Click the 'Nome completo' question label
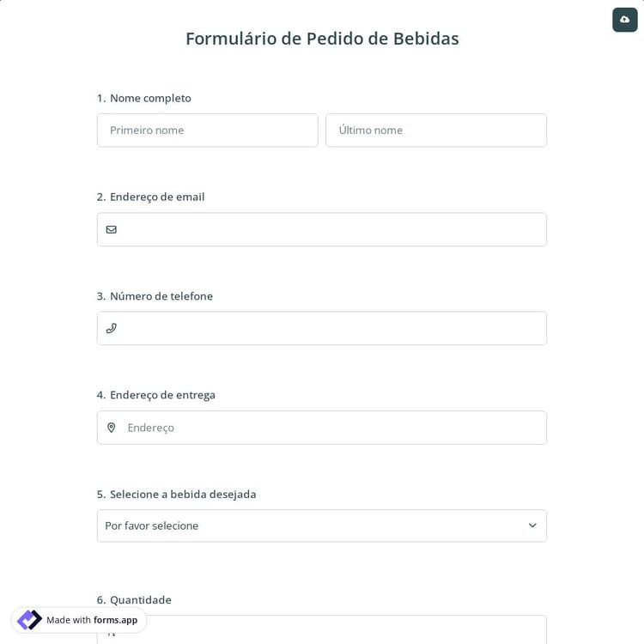 pos(150,98)
